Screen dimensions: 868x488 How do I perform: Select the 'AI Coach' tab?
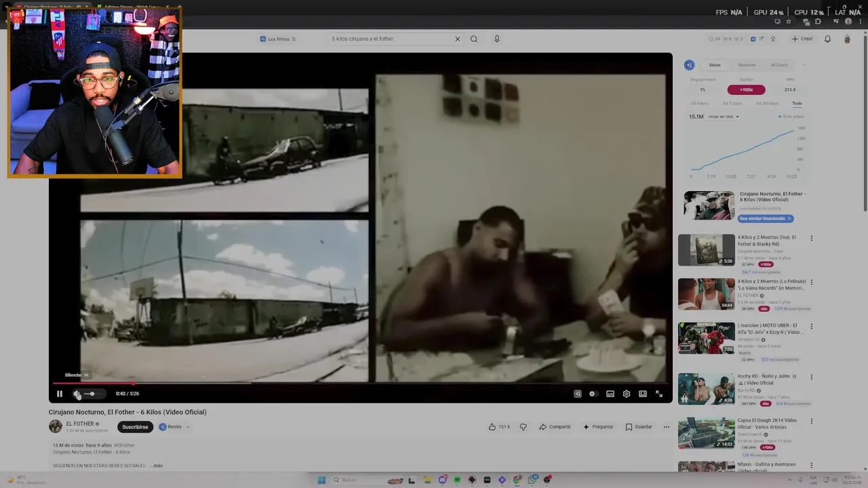click(779, 65)
